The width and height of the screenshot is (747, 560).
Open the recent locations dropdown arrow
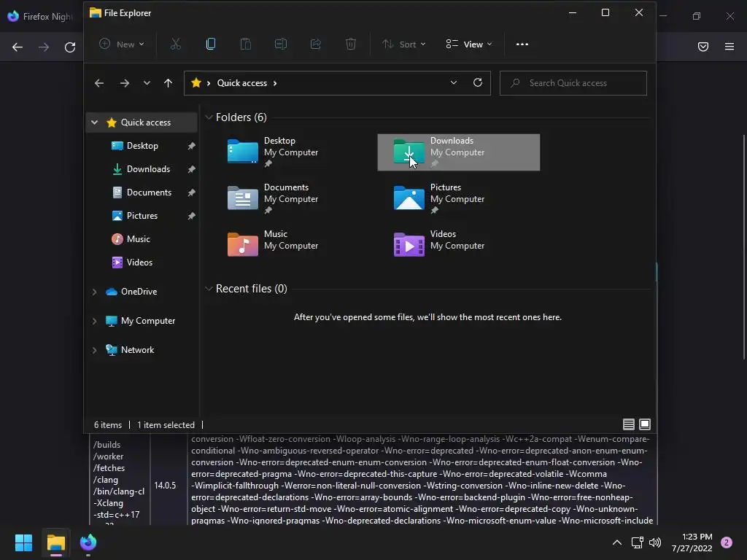pyautogui.click(x=147, y=83)
